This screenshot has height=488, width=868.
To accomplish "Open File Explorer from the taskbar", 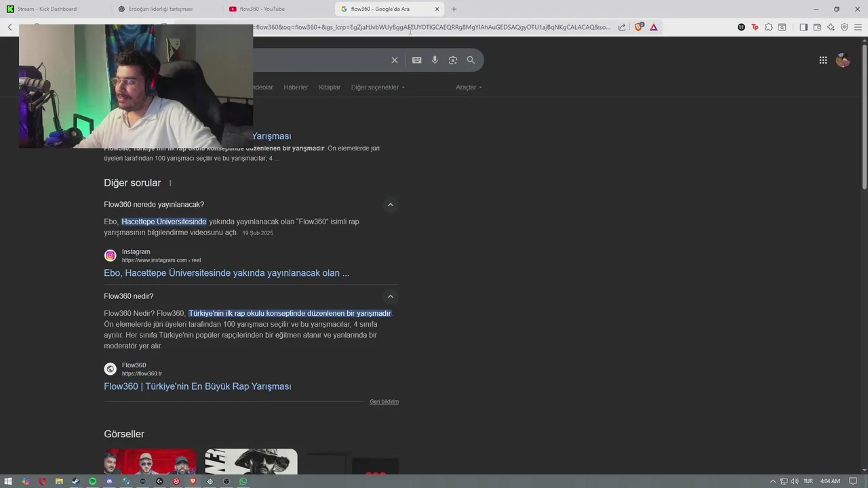I will pos(59,481).
